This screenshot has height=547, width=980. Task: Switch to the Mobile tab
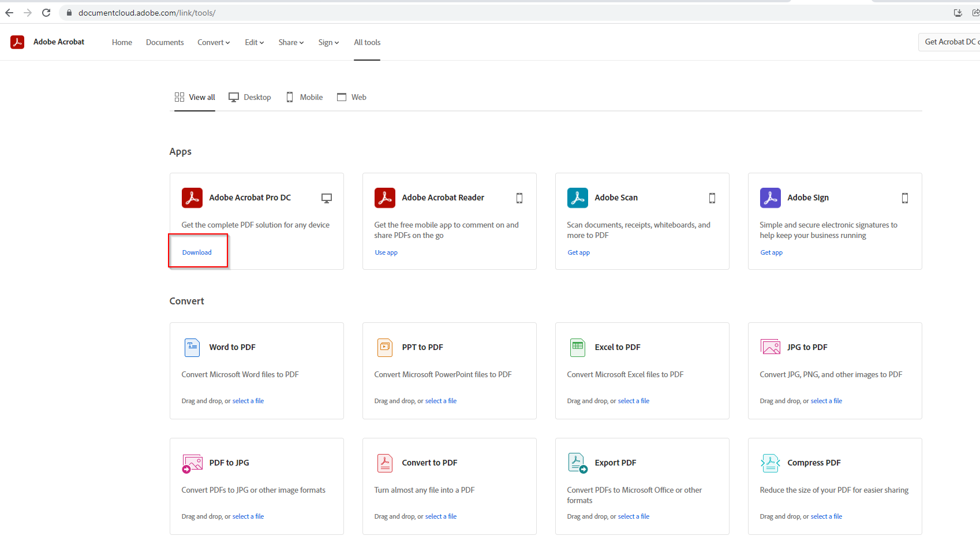(x=305, y=97)
